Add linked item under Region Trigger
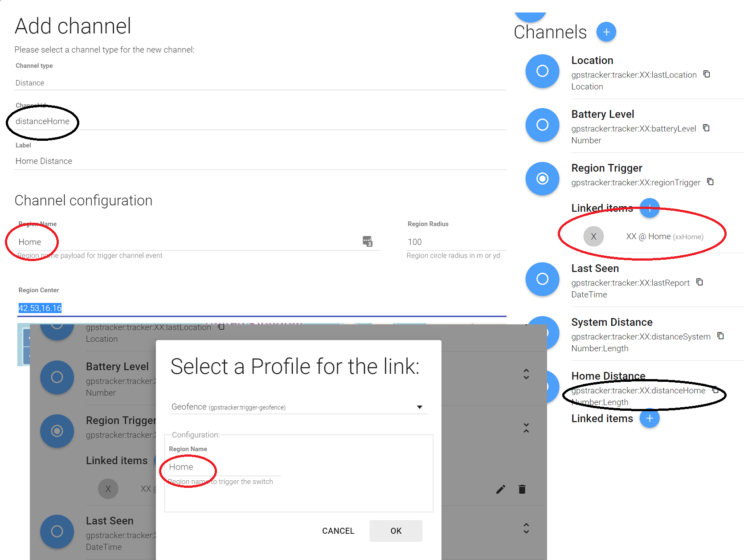Screen dimensions: 744x560 650,208
